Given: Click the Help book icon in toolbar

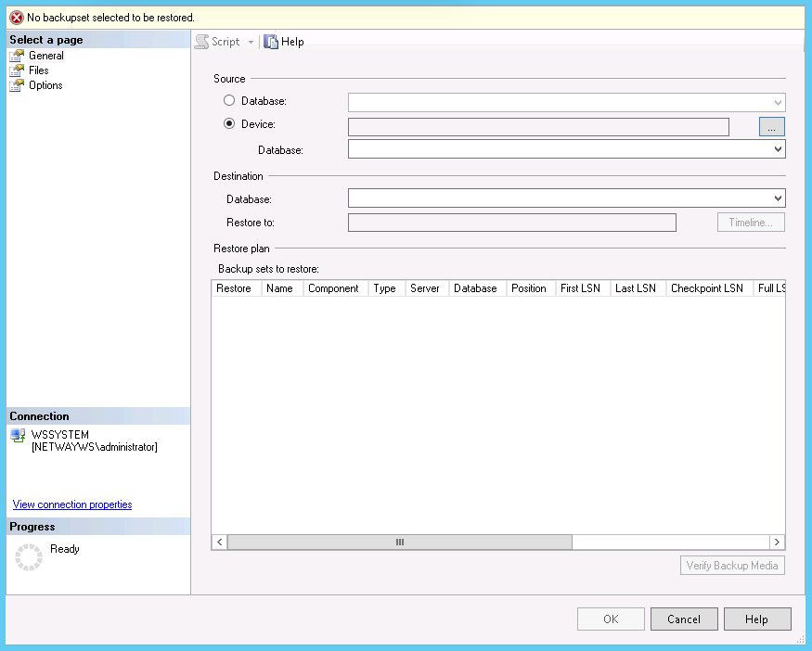Looking at the screenshot, I should pyautogui.click(x=271, y=42).
